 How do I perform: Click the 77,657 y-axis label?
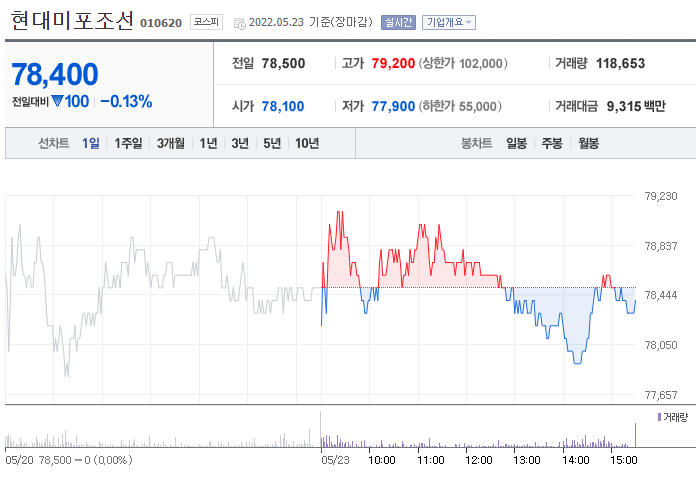pyautogui.click(x=661, y=395)
